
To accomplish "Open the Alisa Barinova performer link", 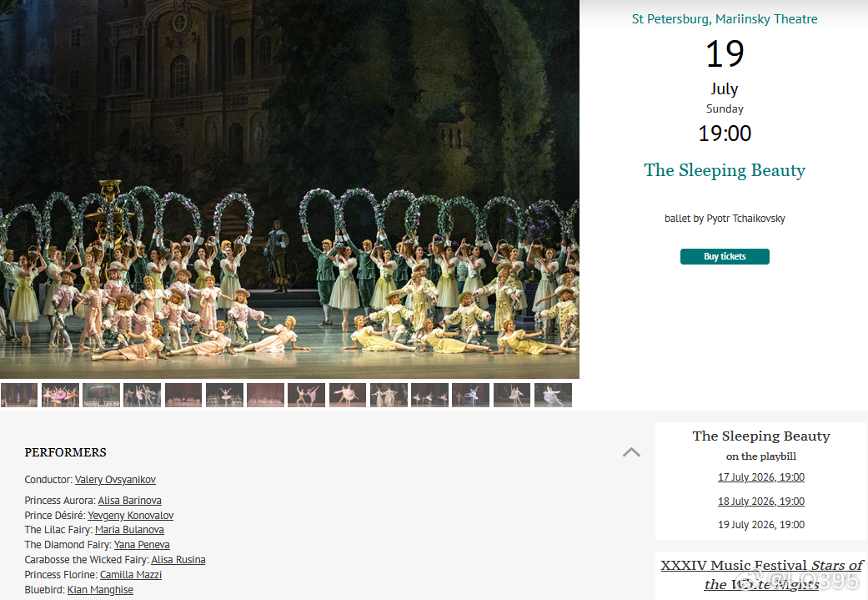I will [129, 500].
